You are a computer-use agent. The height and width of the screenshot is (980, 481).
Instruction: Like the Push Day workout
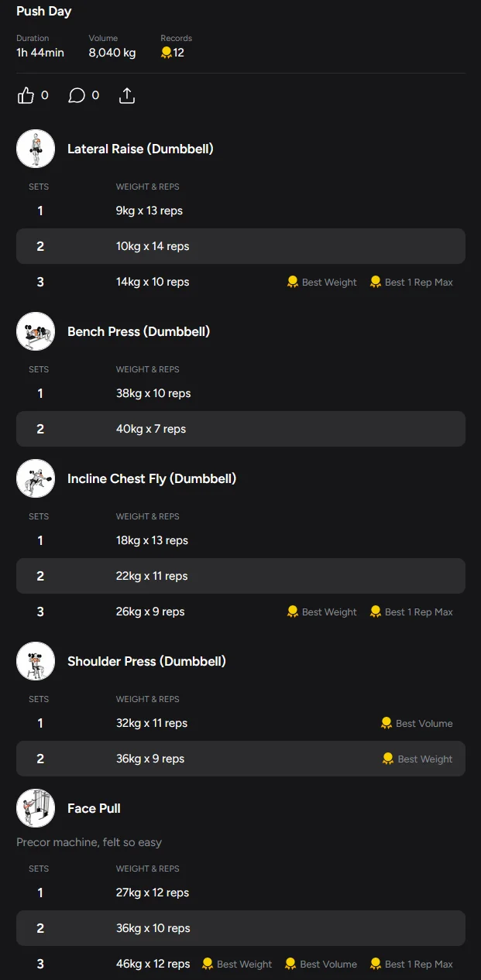point(26,95)
